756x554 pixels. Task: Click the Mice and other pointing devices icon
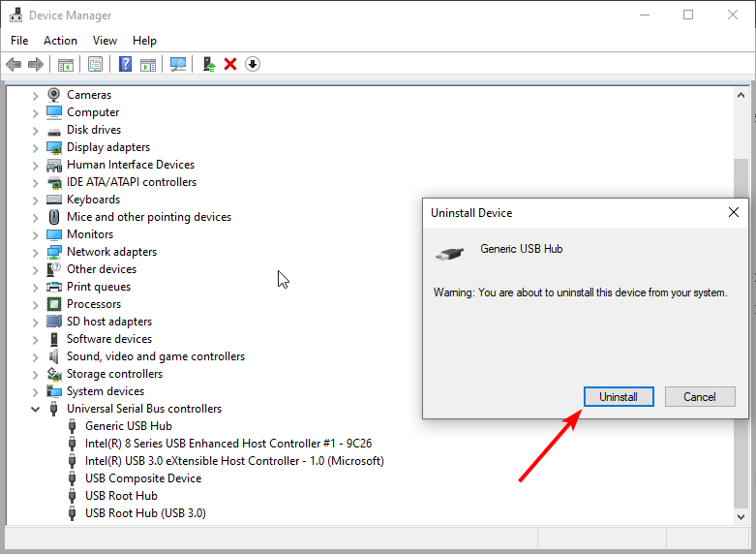pyautogui.click(x=54, y=217)
